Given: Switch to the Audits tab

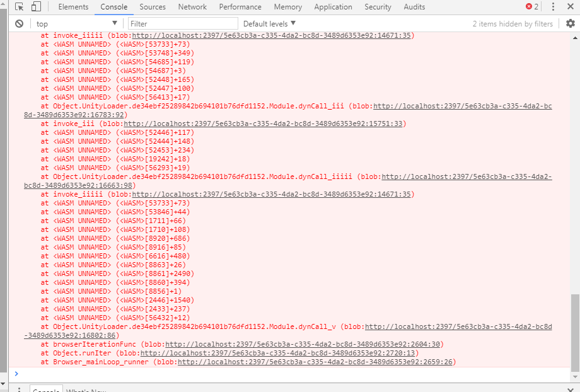Looking at the screenshot, I should pos(414,7).
